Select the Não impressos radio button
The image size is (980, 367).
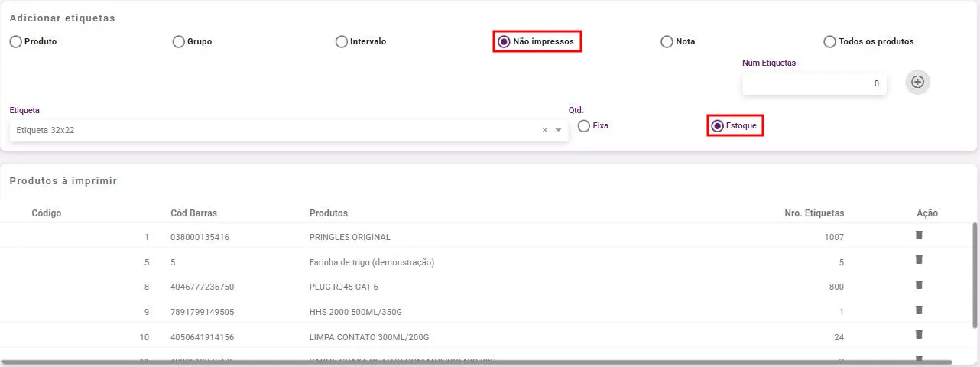505,42
